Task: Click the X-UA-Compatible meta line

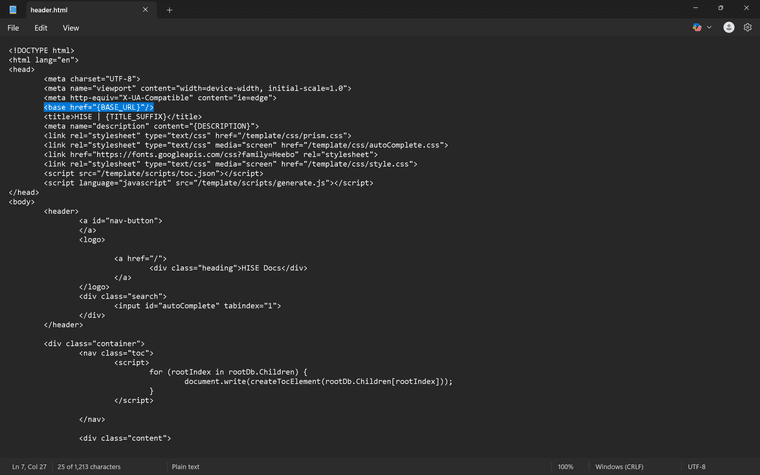Action: pyautogui.click(x=160, y=98)
